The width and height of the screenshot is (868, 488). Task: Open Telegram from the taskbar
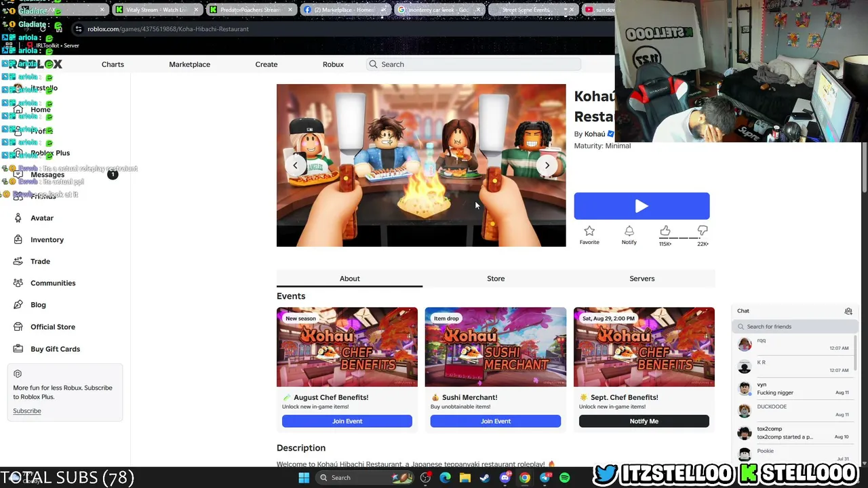click(x=545, y=478)
